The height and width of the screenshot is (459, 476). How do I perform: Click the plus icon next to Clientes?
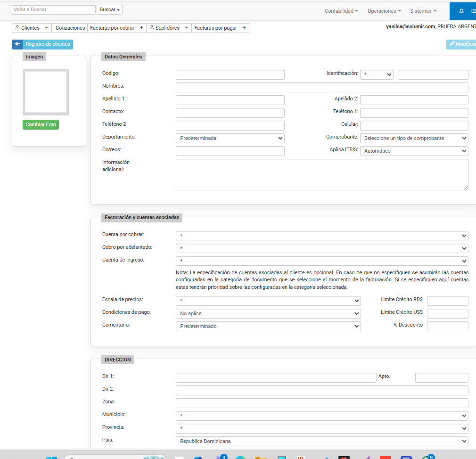tap(47, 28)
